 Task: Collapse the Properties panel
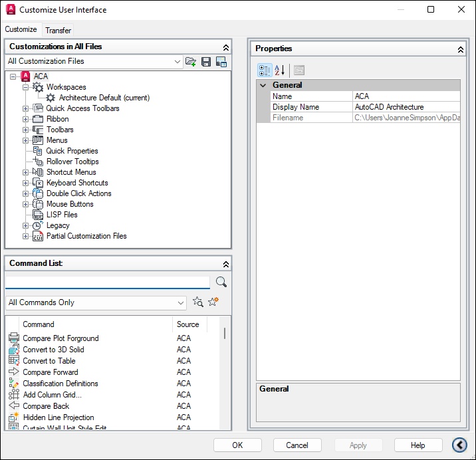tap(461, 50)
